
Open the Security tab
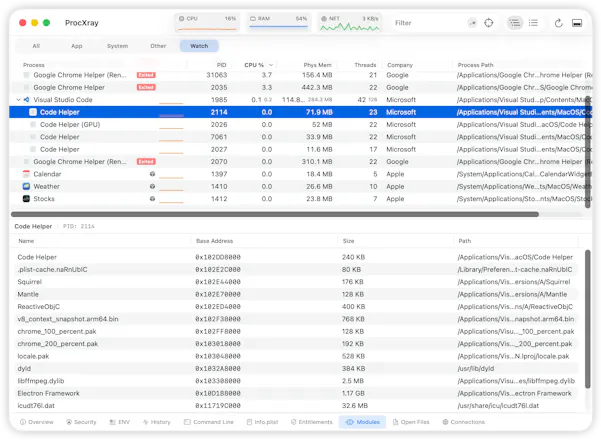[81, 422]
